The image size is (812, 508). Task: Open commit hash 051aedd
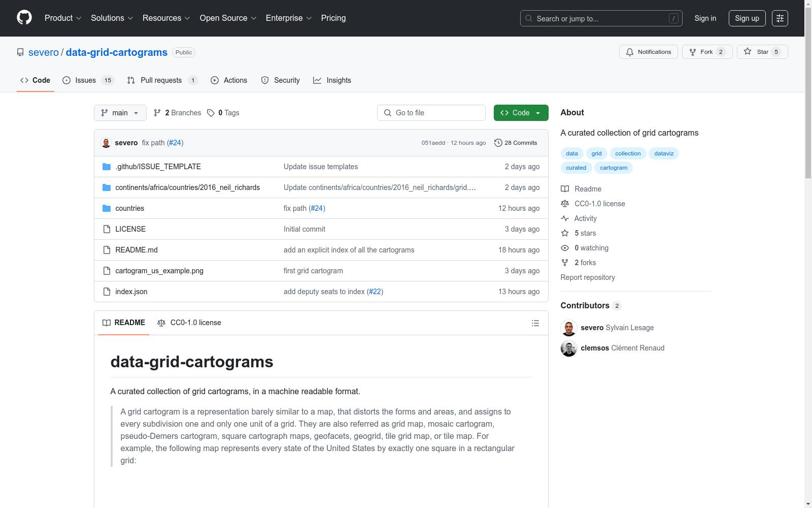pos(433,143)
